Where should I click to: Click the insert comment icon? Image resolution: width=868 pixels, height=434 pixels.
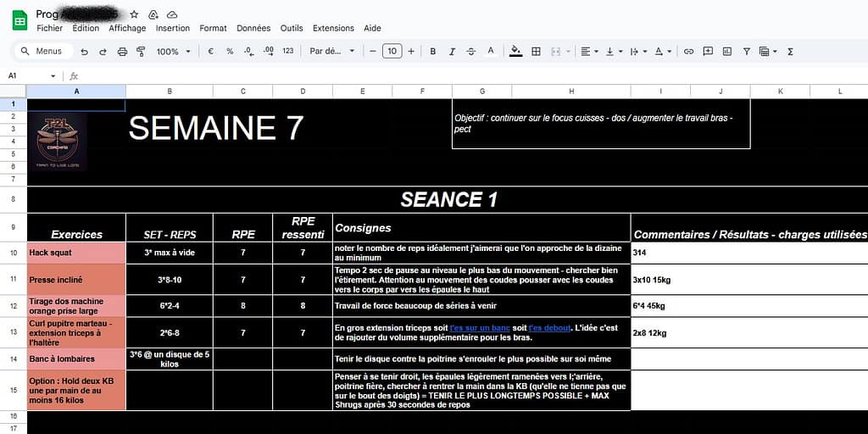[x=708, y=52]
